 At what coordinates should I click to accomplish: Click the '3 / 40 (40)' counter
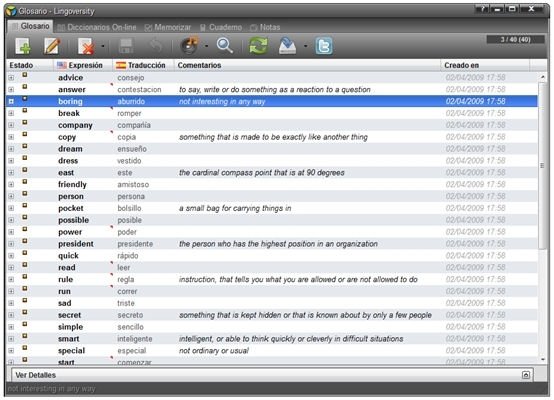(x=515, y=40)
